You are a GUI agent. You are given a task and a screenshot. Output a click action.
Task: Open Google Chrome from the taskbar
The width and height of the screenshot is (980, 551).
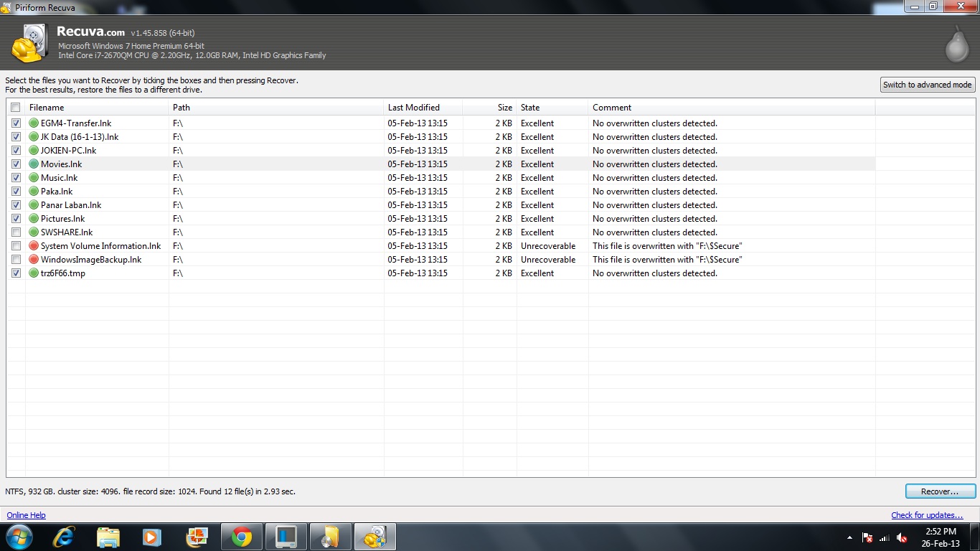(242, 537)
